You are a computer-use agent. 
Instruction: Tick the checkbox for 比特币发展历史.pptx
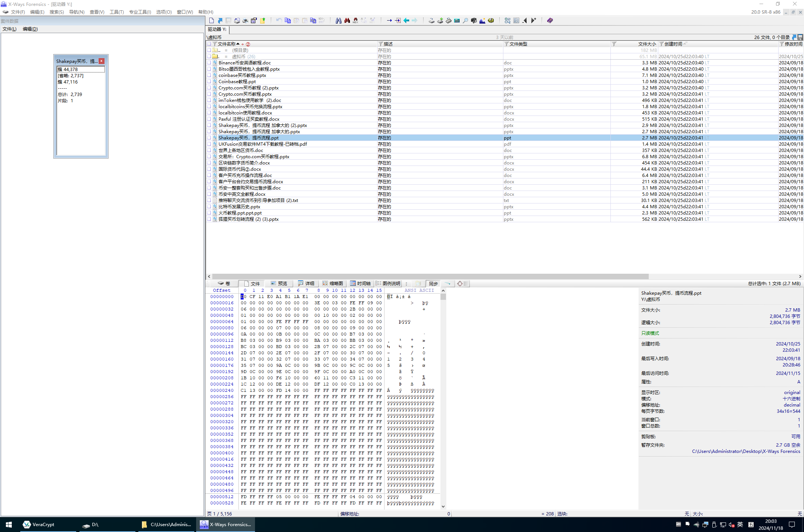[x=209, y=207]
